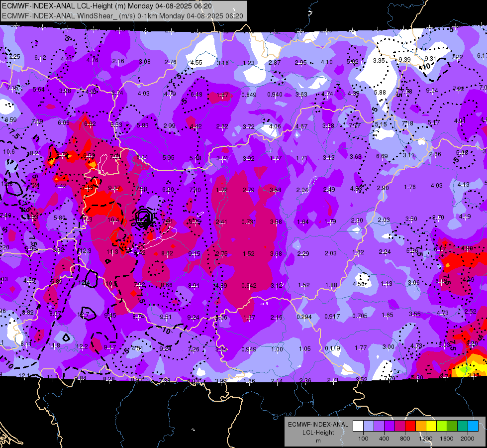
Task: Click the yellow legend swatch
Action: [x=431, y=426]
